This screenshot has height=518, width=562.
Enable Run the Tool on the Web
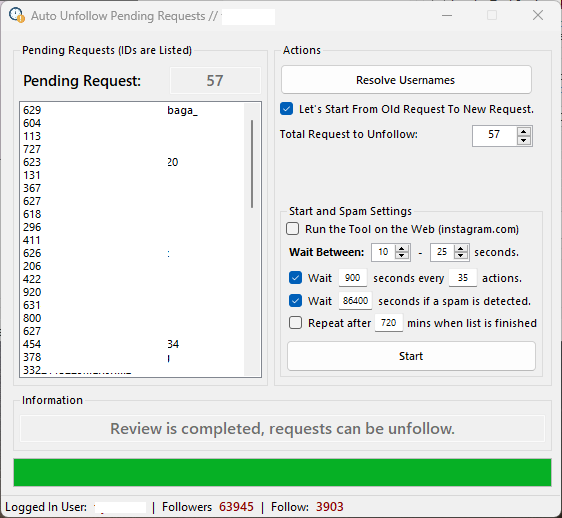(292, 229)
